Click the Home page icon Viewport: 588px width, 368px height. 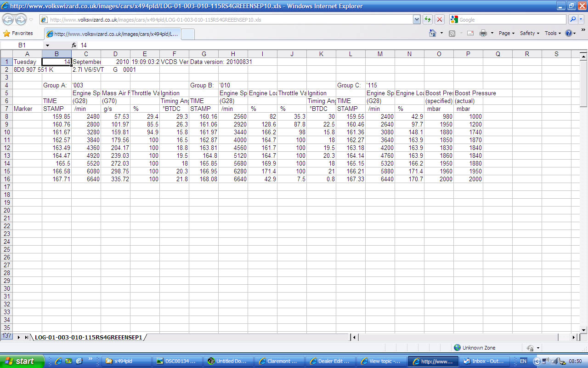pyautogui.click(x=432, y=33)
